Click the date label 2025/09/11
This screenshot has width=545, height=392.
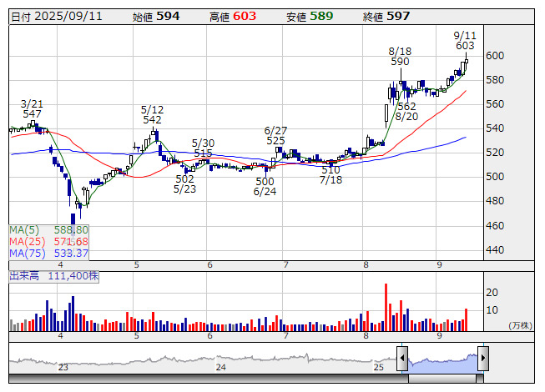click(68, 17)
